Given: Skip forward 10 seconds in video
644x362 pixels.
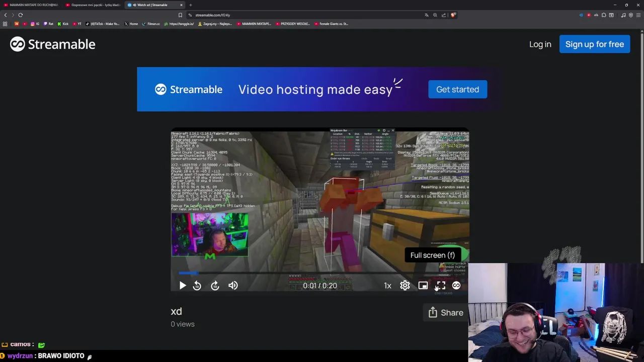Looking at the screenshot, I should pyautogui.click(x=215, y=286).
